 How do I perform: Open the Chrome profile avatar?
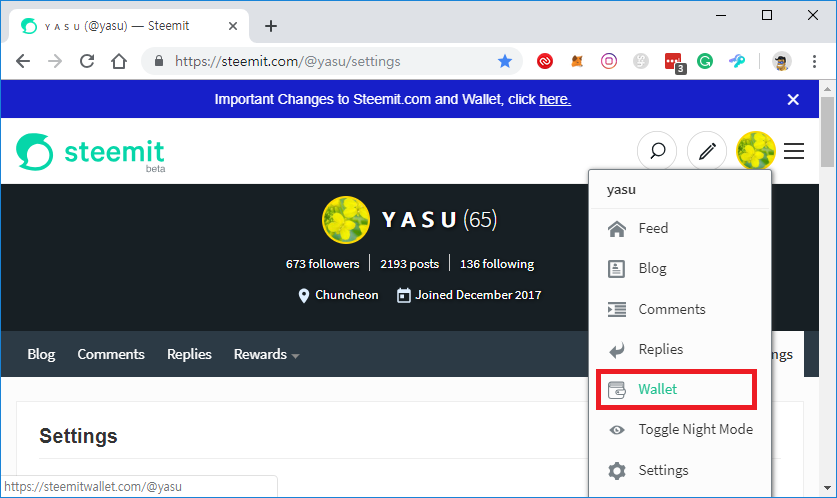(x=781, y=61)
